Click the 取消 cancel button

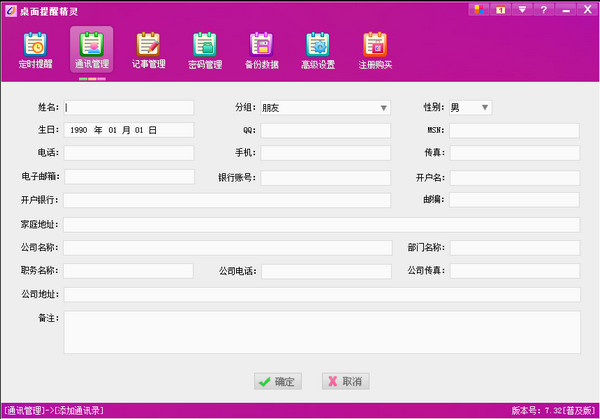tap(345, 381)
